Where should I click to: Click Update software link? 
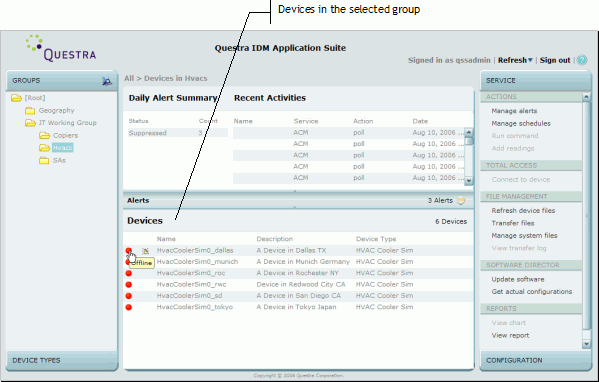pyautogui.click(x=518, y=279)
